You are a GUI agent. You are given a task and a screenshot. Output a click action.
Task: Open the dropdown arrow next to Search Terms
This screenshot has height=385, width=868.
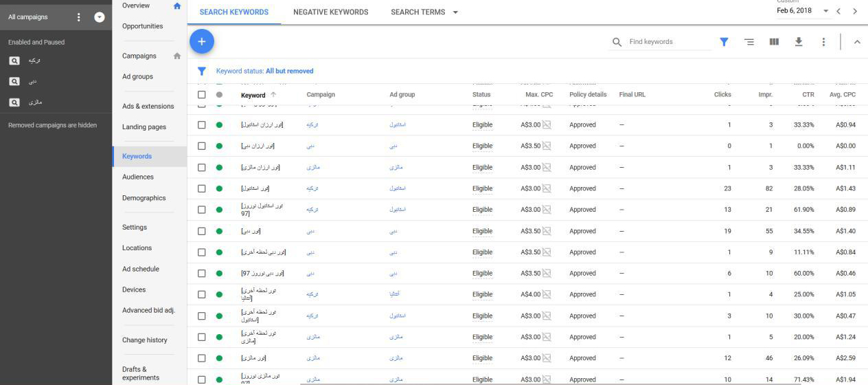(x=455, y=12)
